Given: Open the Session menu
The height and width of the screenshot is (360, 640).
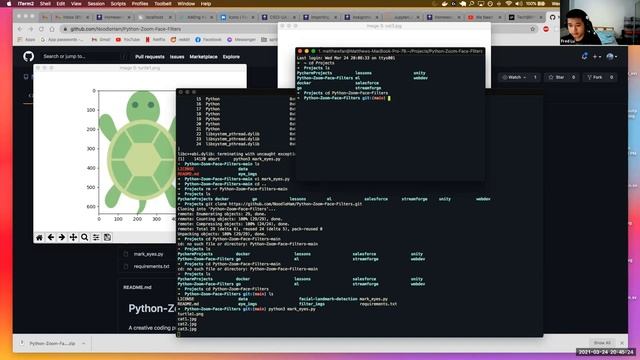Looking at the screenshot, I should point(96,4).
